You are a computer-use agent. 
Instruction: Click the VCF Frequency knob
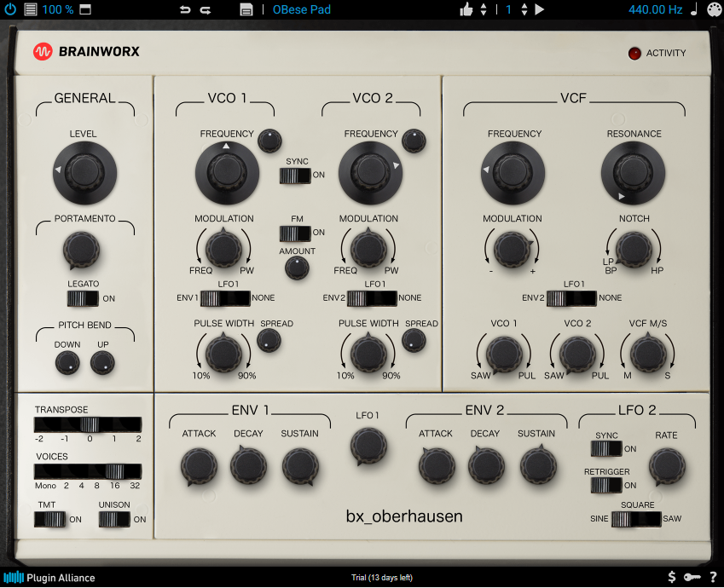pos(513,173)
